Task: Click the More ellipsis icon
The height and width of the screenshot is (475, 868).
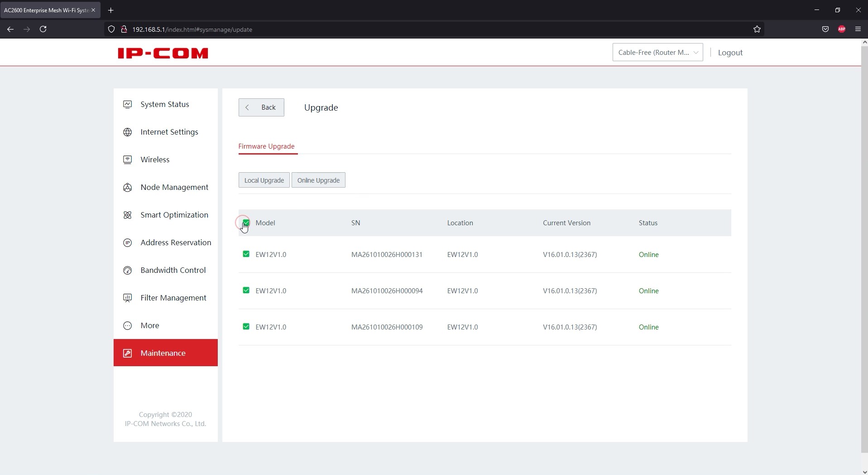Action: (x=128, y=325)
